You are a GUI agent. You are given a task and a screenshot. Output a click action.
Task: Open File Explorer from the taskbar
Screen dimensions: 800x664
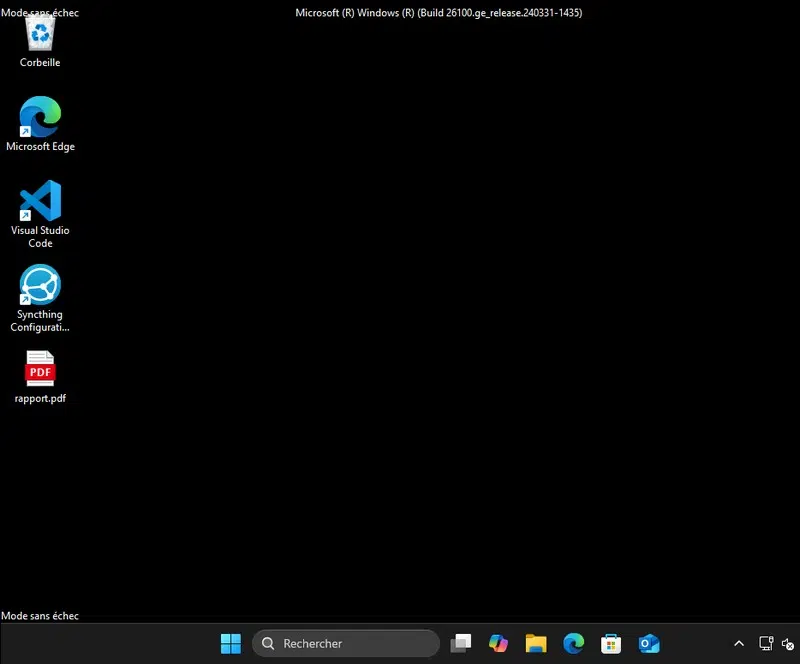click(x=536, y=644)
